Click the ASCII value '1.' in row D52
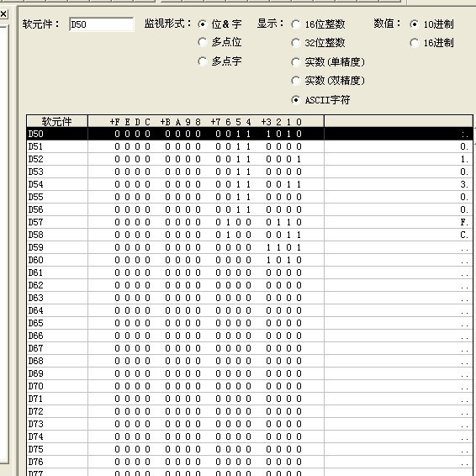 (464, 159)
